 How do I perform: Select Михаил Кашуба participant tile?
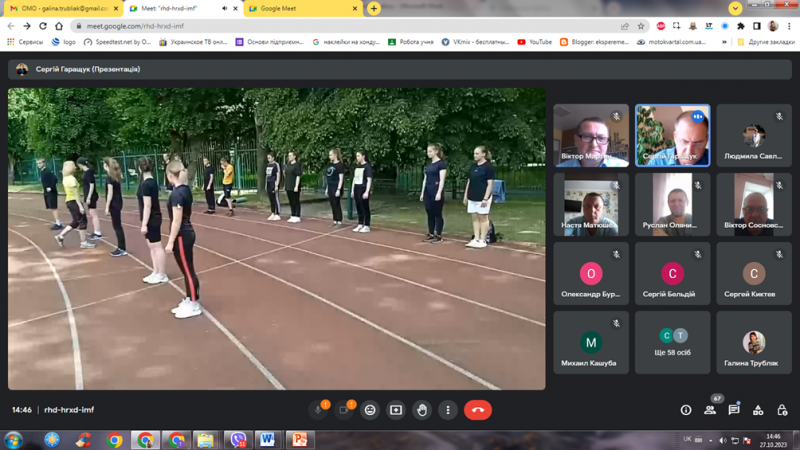point(591,342)
